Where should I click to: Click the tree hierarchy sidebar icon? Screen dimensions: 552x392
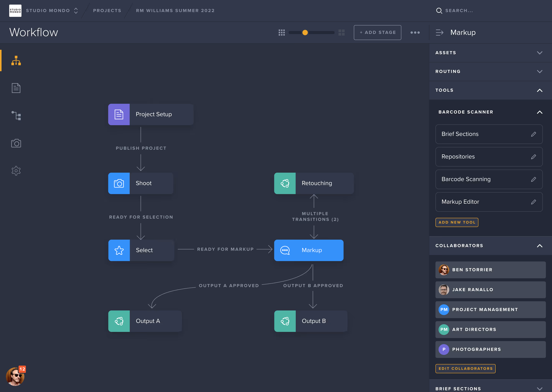click(16, 116)
